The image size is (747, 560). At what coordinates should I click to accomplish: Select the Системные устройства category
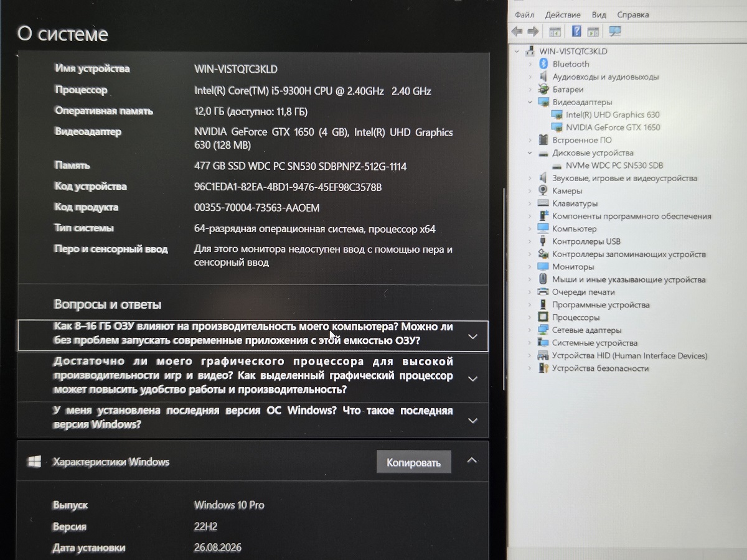594,343
